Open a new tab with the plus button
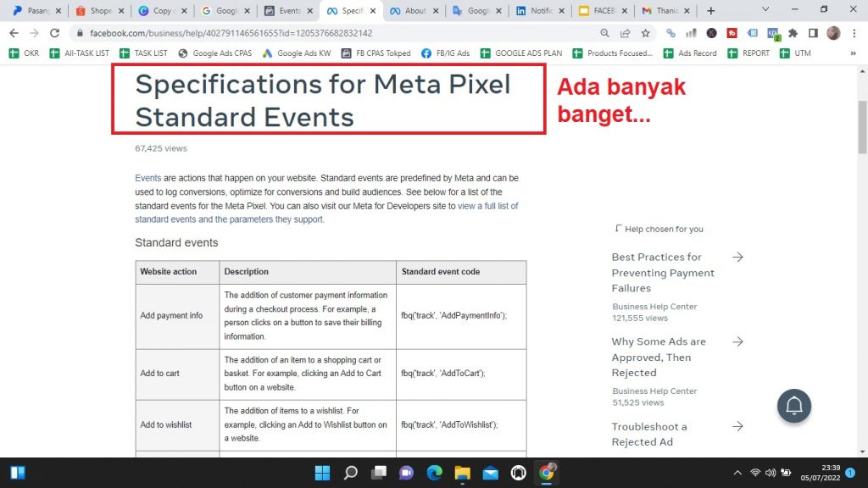Screen dimensions: 868x488 click(710, 11)
